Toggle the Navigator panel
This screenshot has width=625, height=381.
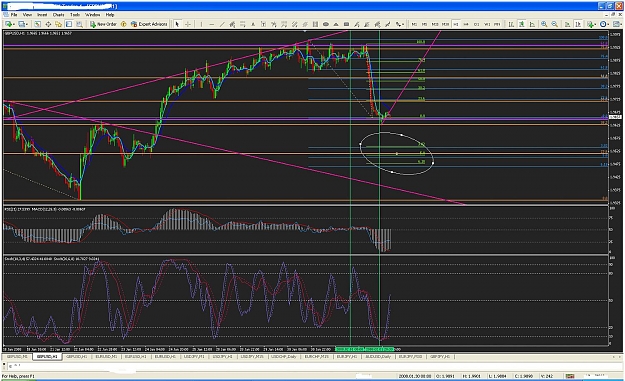pyautogui.click(x=58, y=24)
